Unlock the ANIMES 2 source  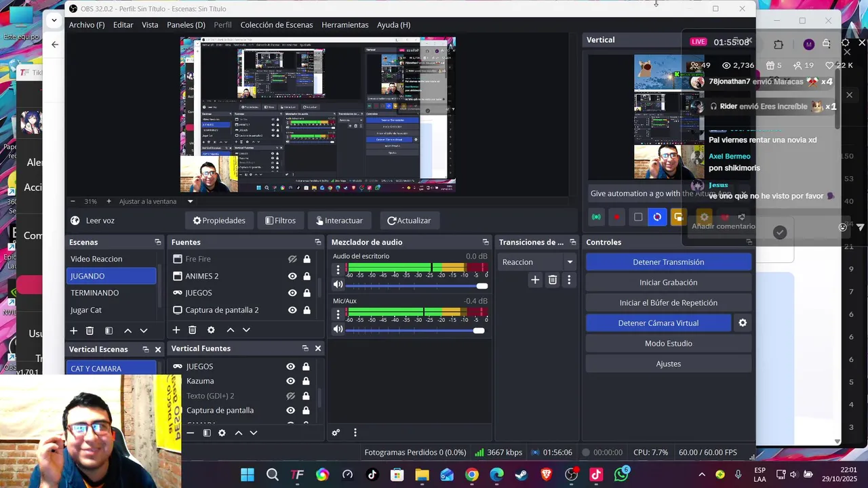coord(307,276)
